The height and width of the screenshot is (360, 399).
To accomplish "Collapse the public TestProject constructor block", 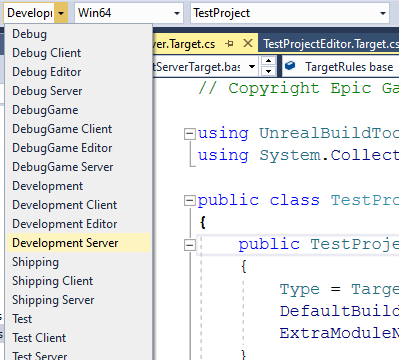I will pyautogui.click(x=189, y=245).
